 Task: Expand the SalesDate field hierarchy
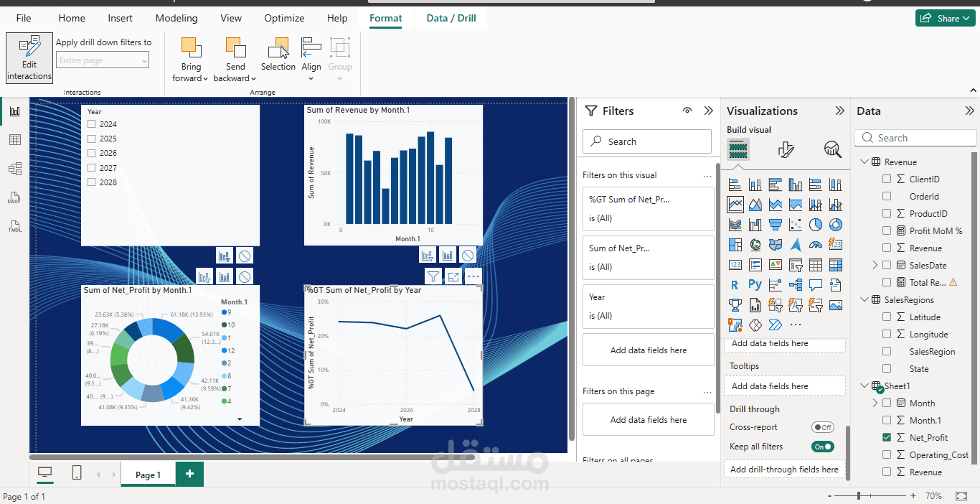(875, 265)
